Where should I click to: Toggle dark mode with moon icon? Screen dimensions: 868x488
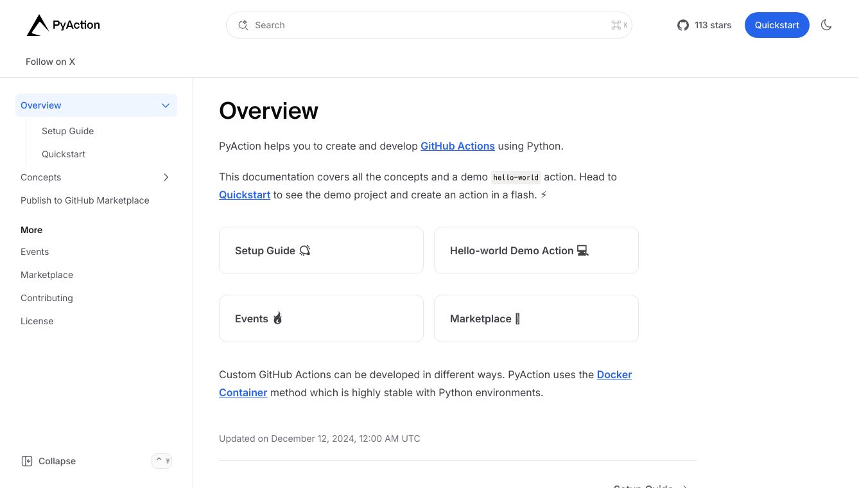[x=826, y=25]
